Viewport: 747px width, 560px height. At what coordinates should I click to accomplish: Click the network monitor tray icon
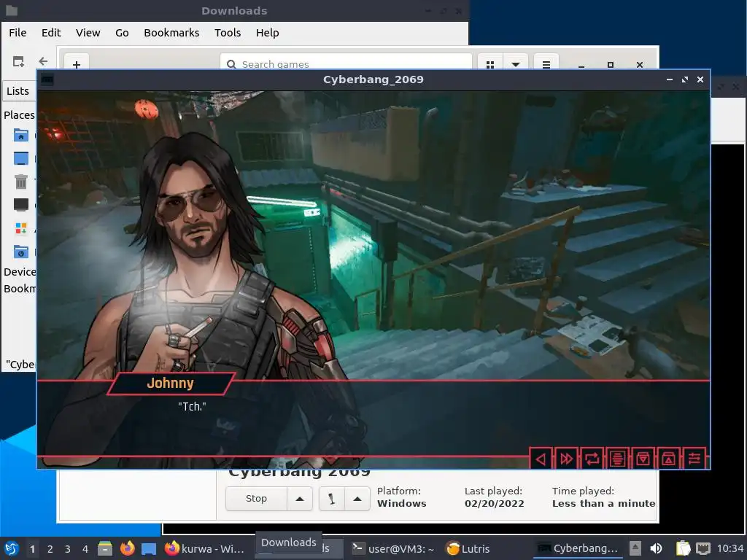(703, 548)
